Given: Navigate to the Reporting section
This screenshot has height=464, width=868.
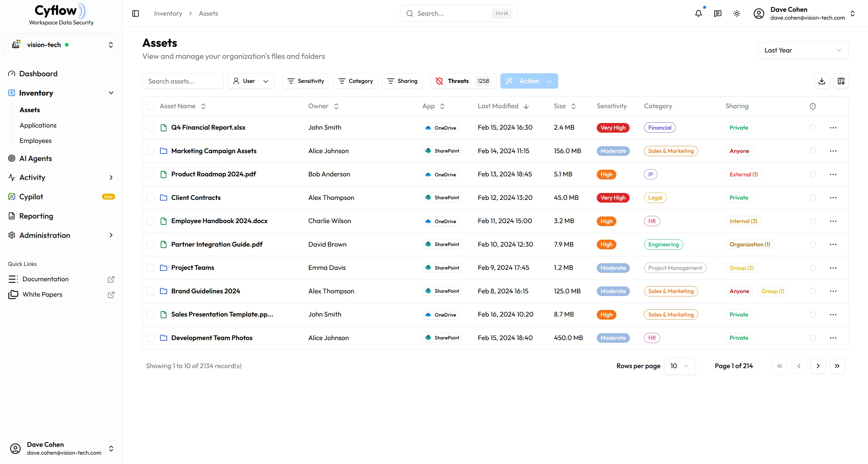Looking at the screenshot, I should [x=36, y=216].
